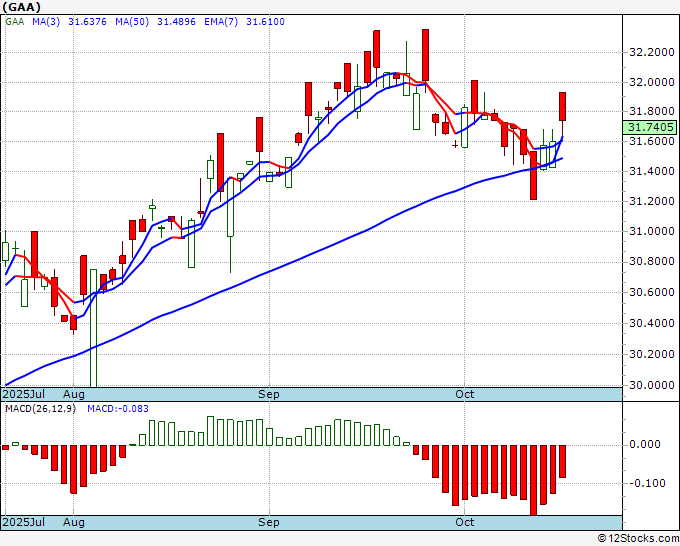Click the 30.2000 price axis label
Image resolution: width=680 pixels, height=546 pixels.
coord(652,354)
